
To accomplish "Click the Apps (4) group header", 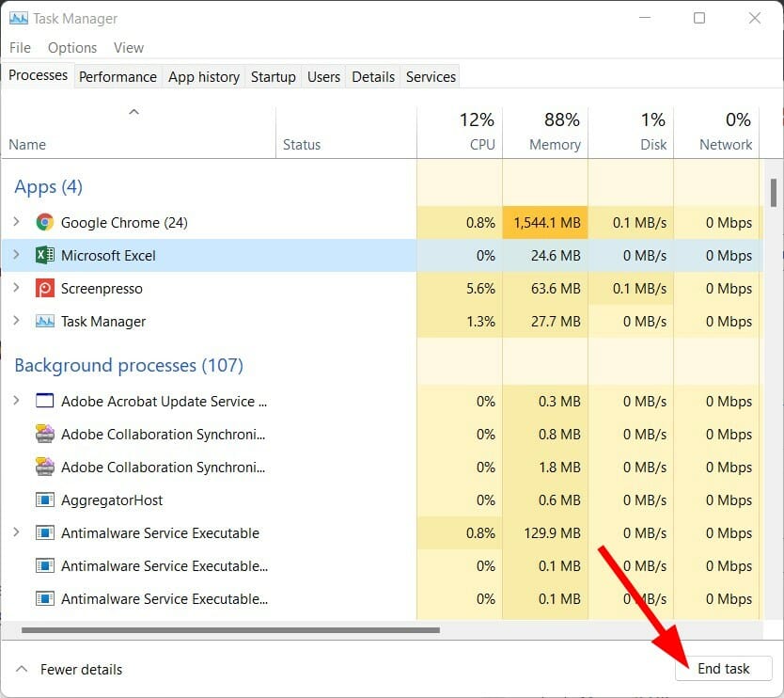I will (49, 186).
